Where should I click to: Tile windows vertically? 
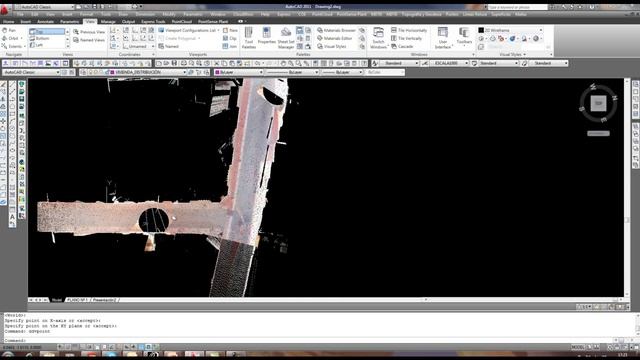[407, 38]
